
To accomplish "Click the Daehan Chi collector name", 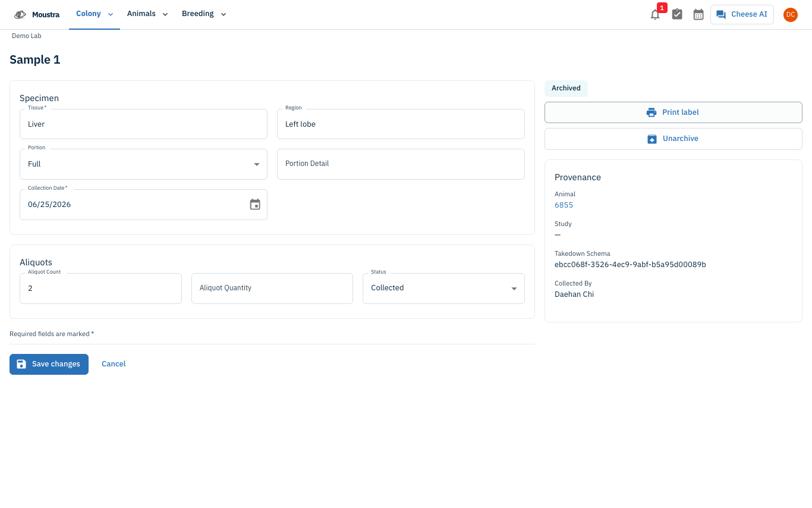I will (574, 294).
